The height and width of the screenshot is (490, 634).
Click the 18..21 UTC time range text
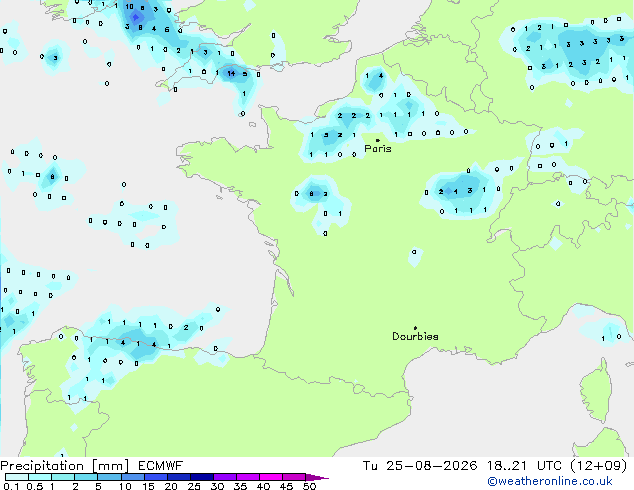pyautogui.click(x=524, y=466)
